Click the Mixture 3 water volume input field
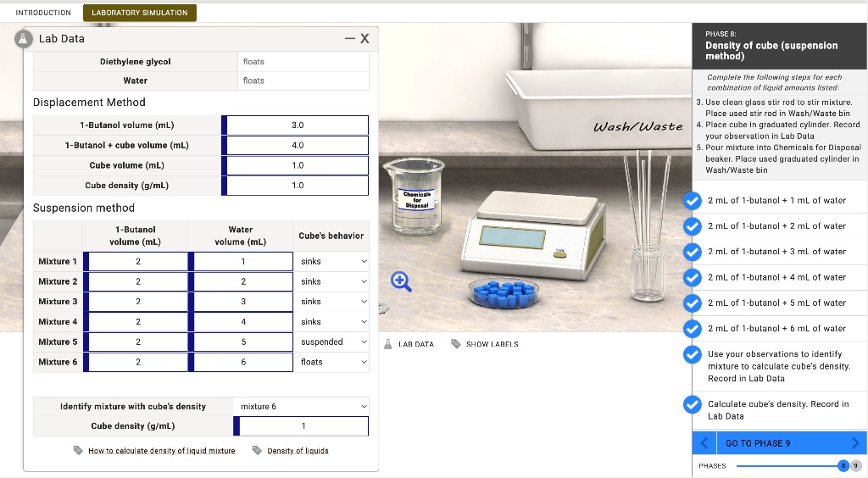Viewport: 868px width, 478px height. click(242, 302)
